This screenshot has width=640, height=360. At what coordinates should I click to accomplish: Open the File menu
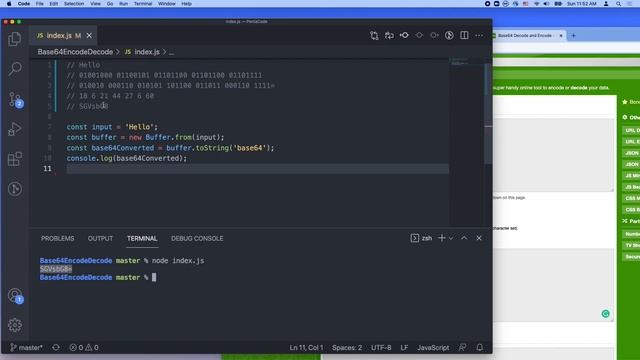40,4
